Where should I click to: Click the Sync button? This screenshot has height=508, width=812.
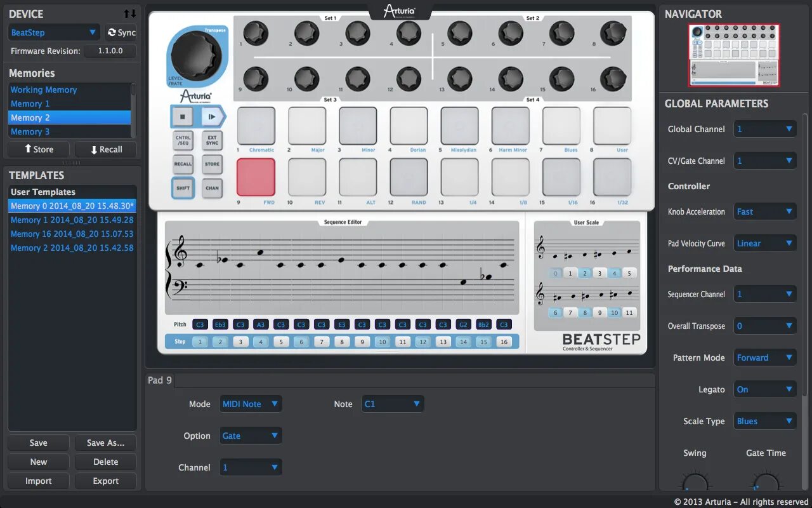click(x=121, y=32)
